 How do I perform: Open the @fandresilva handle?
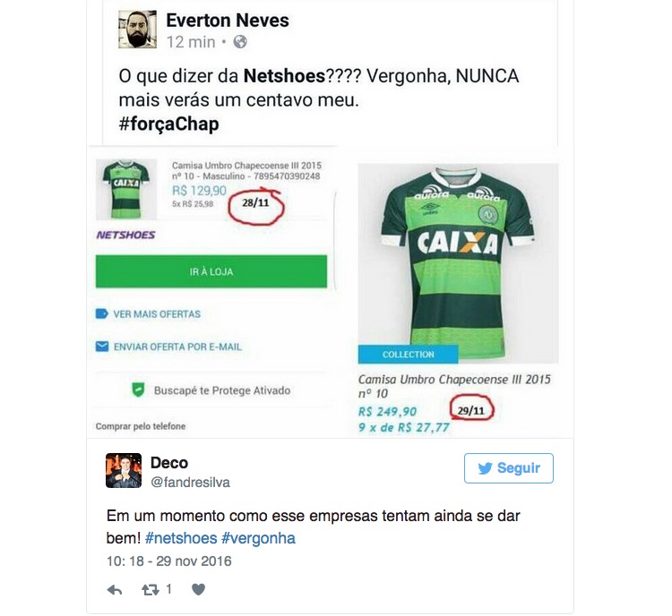pyautogui.click(x=190, y=483)
